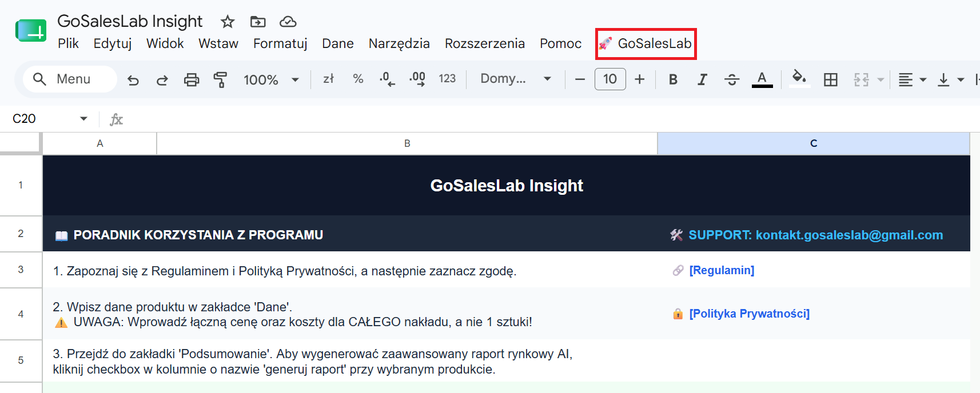The width and height of the screenshot is (980, 393).
Task: Expand the merge cells options arrow
Action: 881,79
